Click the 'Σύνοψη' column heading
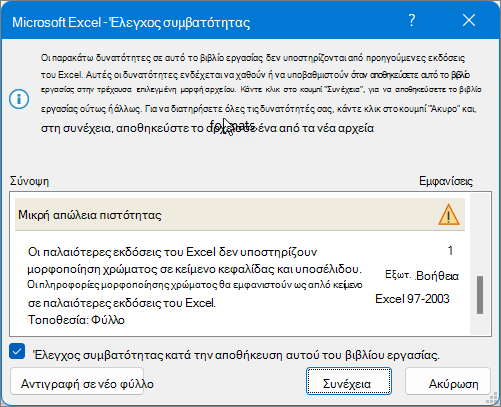The image size is (501, 407). [x=29, y=181]
